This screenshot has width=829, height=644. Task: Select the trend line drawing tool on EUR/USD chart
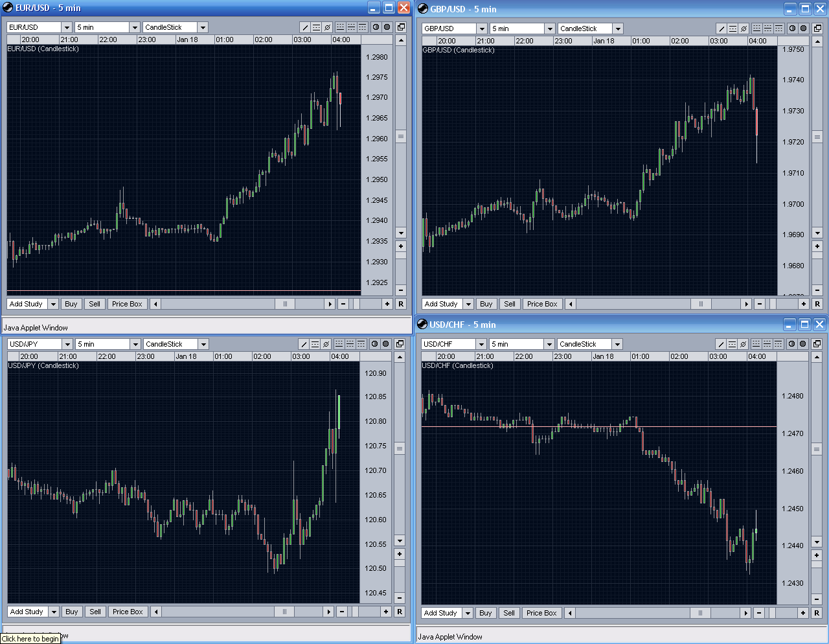pyautogui.click(x=306, y=27)
